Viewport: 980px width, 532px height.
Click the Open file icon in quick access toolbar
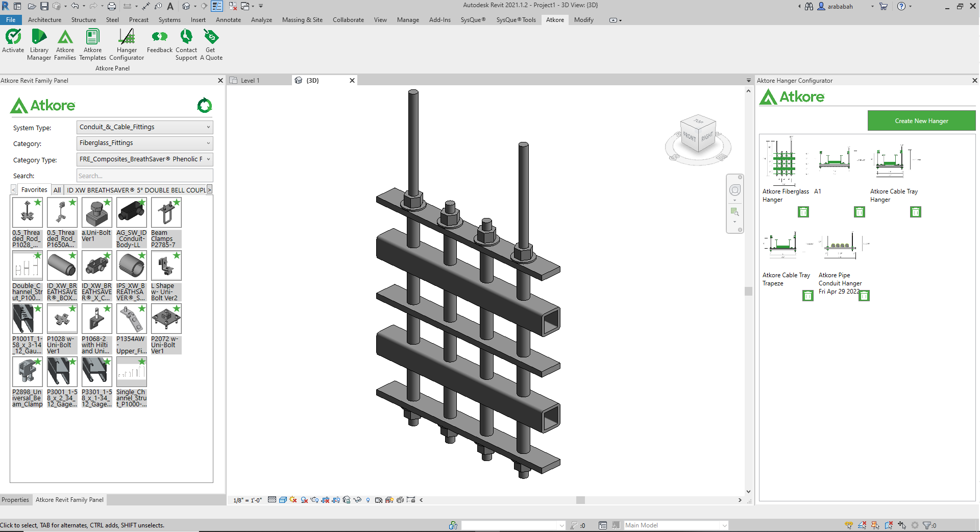point(32,6)
